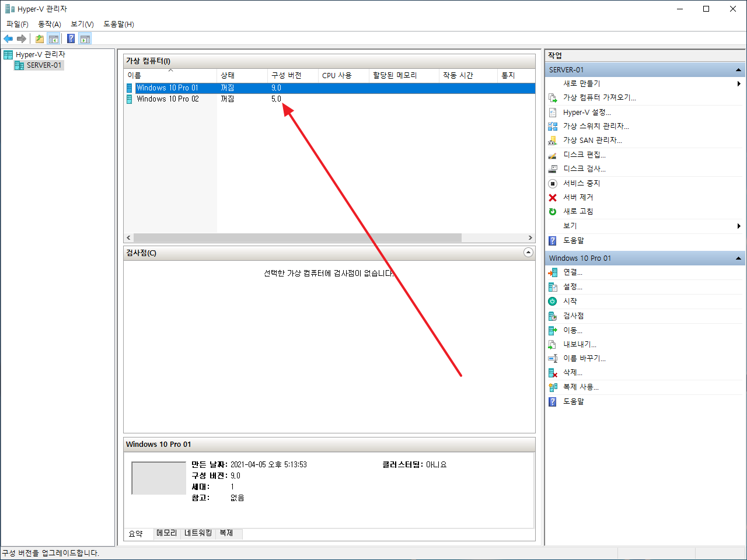Click the 내보내기 export icon
The width and height of the screenshot is (747, 560).
553,344
